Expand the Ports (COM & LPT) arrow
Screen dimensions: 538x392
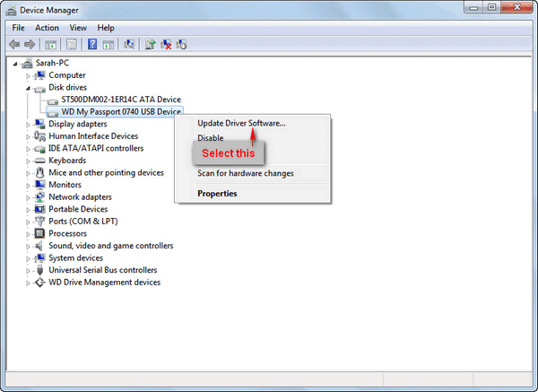28,222
